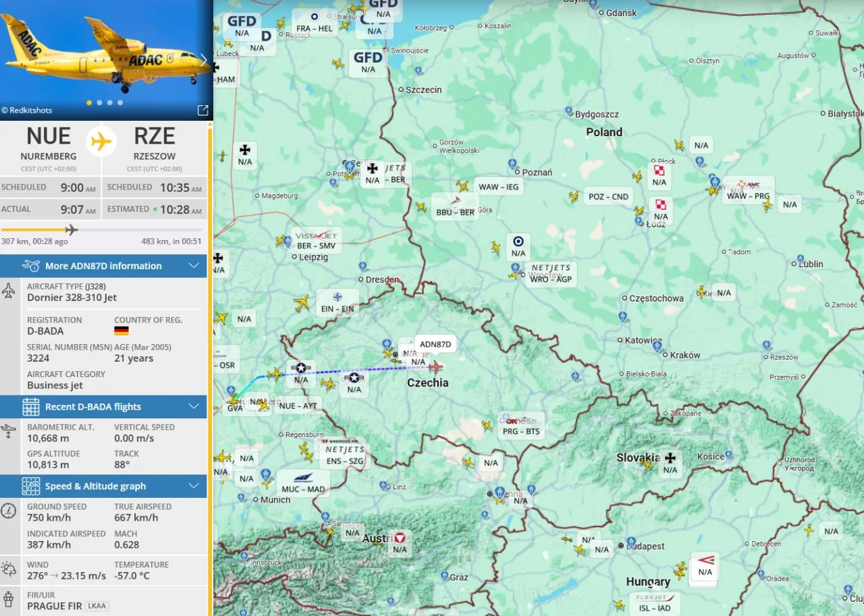Open aircraft photo in external link icon
The height and width of the screenshot is (616, 864).
point(202,110)
